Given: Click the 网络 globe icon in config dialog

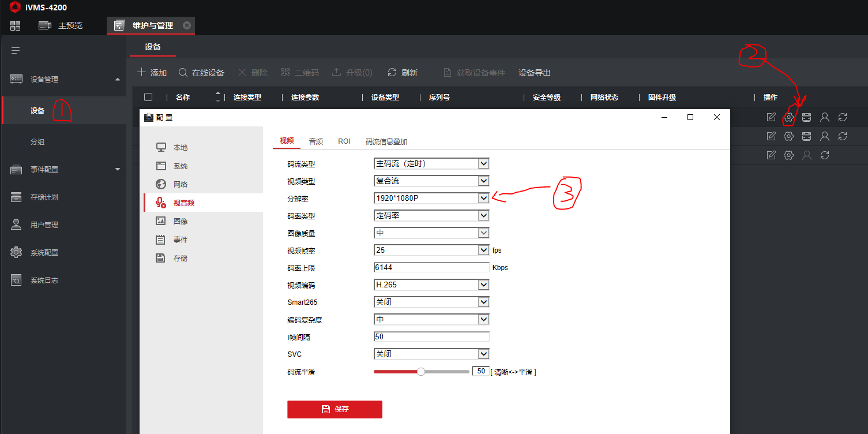Looking at the screenshot, I should tap(161, 184).
